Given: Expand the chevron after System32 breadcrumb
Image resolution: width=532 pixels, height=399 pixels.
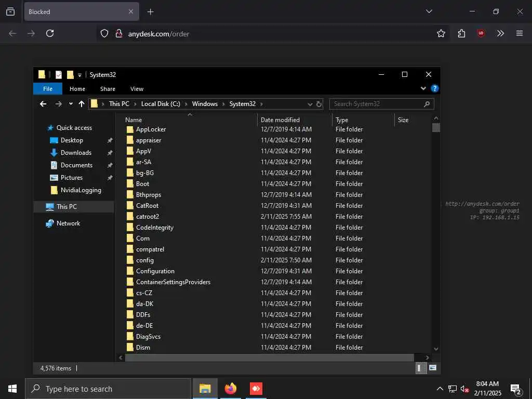Looking at the screenshot, I should [262, 104].
